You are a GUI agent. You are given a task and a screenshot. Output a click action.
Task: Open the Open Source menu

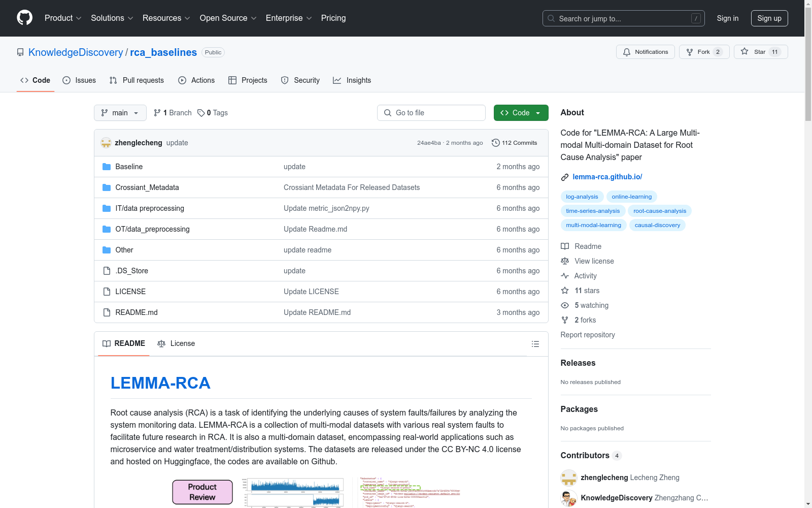point(228,18)
